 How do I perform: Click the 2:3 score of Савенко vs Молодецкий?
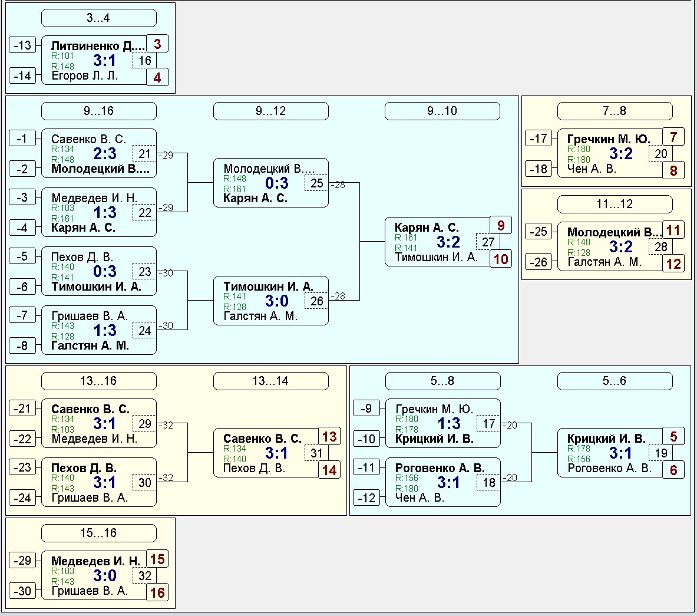point(104,154)
